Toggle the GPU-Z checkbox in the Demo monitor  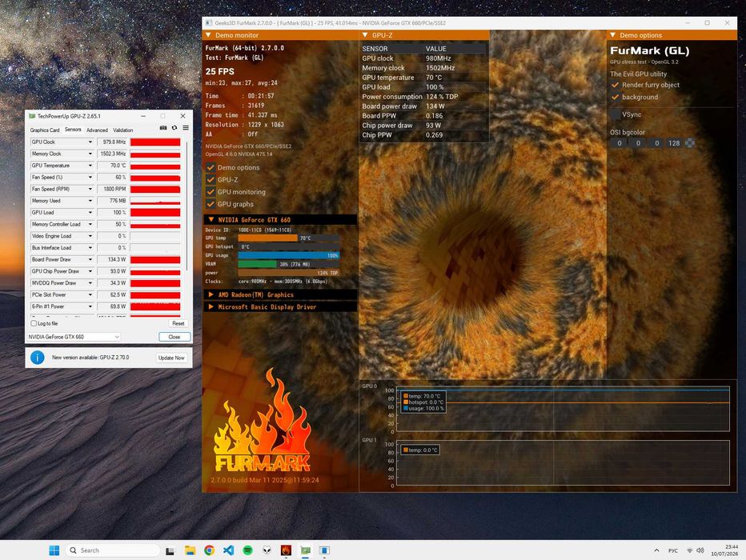click(211, 180)
